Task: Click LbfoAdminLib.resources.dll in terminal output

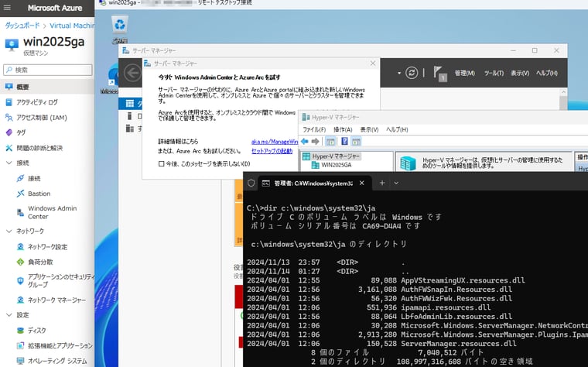Action: (x=456, y=317)
